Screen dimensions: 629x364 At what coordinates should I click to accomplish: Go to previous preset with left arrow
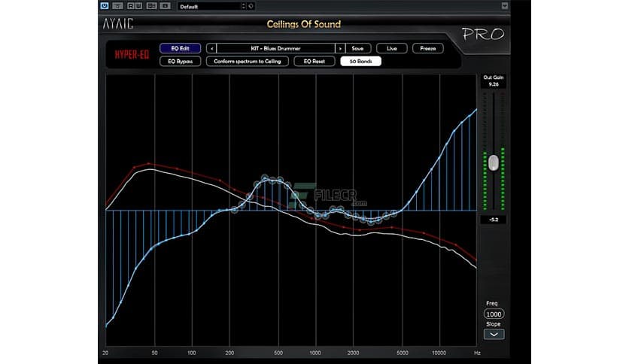(x=211, y=48)
